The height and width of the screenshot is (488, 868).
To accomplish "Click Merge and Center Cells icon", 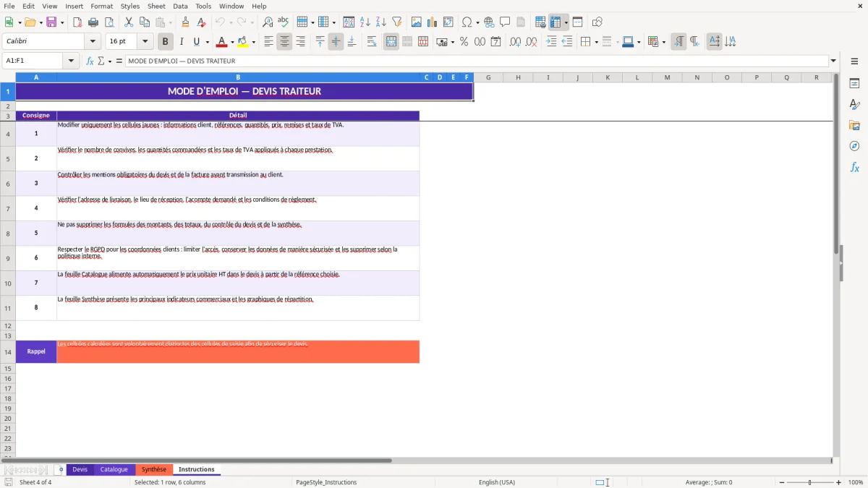I will (x=391, y=42).
